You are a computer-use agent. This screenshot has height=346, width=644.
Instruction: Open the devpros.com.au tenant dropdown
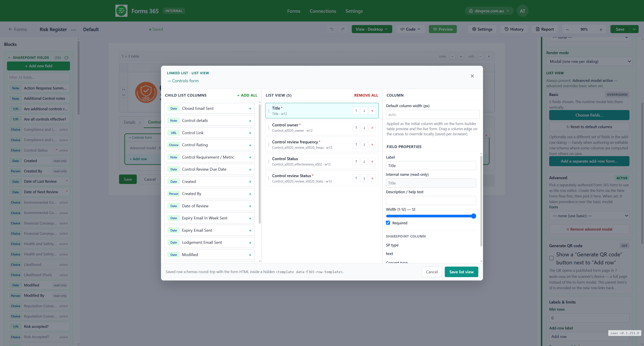click(489, 11)
